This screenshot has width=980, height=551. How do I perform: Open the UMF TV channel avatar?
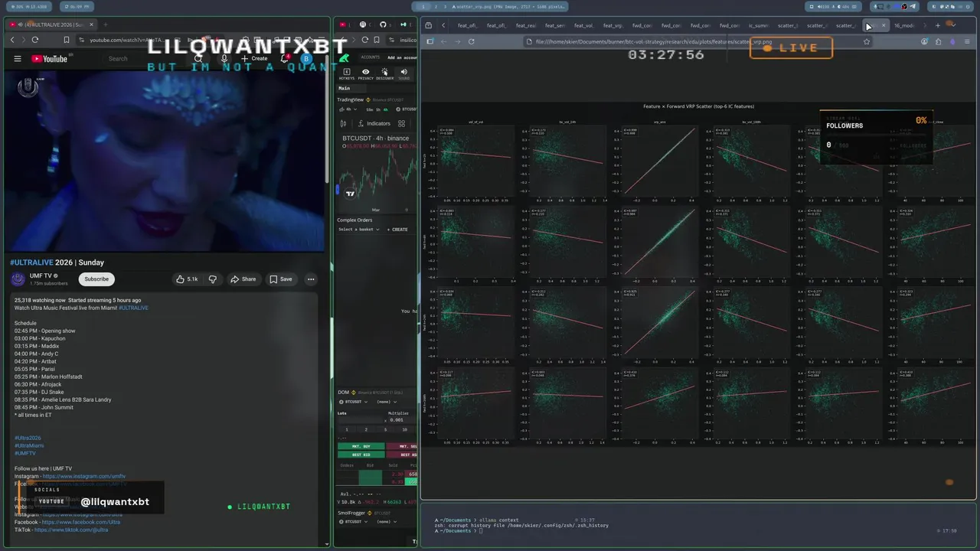point(18,279)
